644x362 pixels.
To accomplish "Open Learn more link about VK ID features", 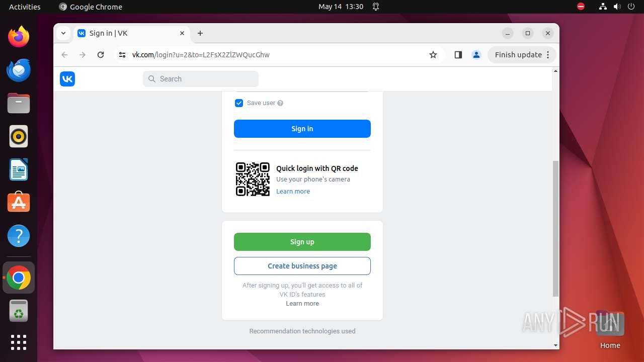I will coord(302,304).
